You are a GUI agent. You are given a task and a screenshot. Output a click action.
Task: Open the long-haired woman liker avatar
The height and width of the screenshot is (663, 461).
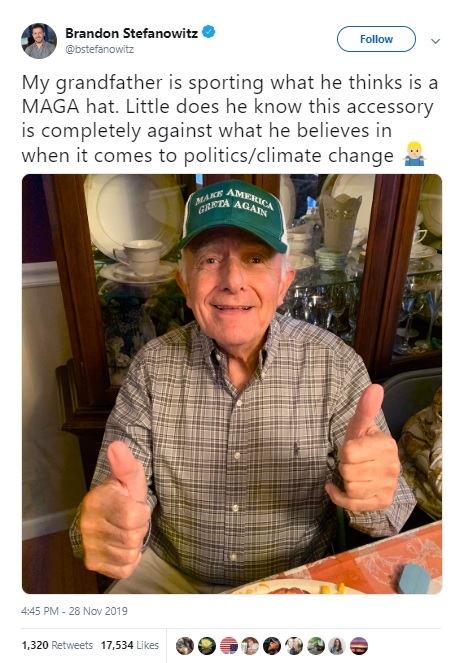pyautogui.click(x=337, y=646)
